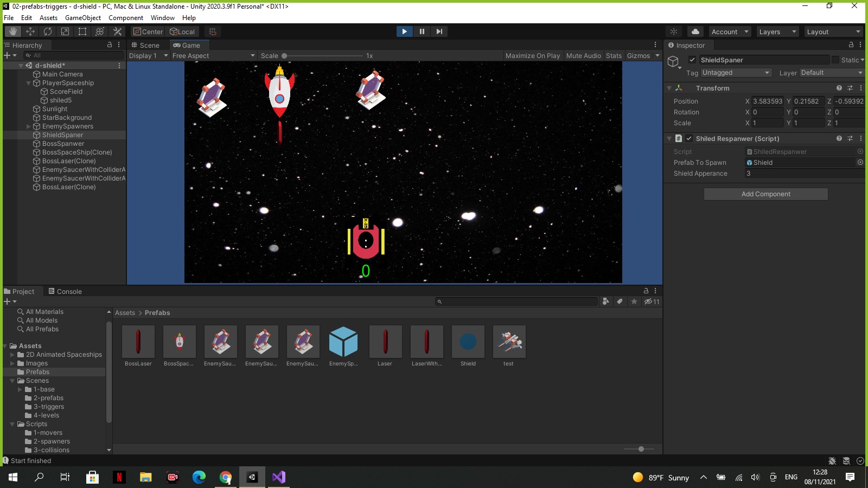Stop play mode with Play button
This screenshot has height=488, width=868.
click(x=404, y=31)
